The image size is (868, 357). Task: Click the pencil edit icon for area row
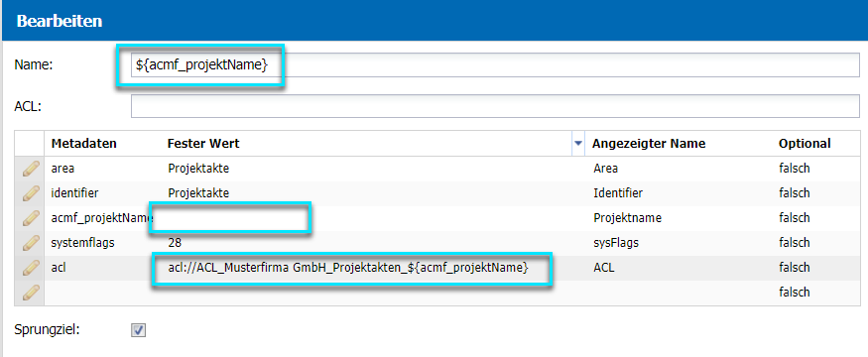pos(31,169)
